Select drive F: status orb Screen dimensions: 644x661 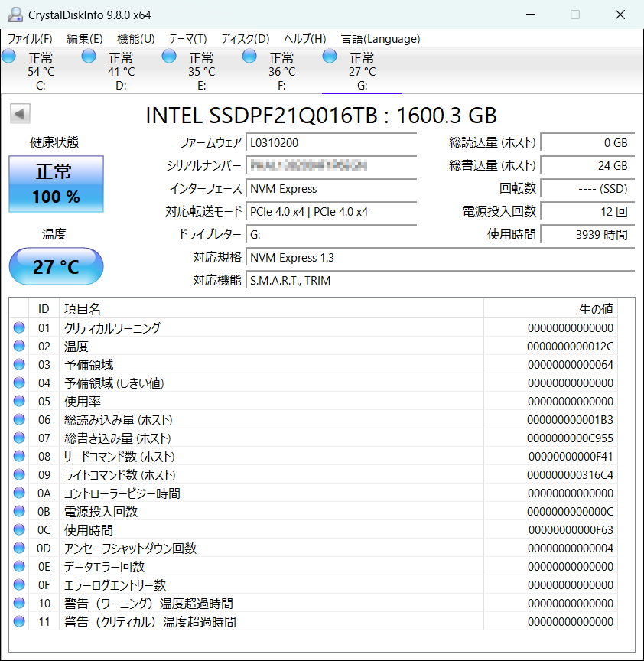(x=249, y=56)
